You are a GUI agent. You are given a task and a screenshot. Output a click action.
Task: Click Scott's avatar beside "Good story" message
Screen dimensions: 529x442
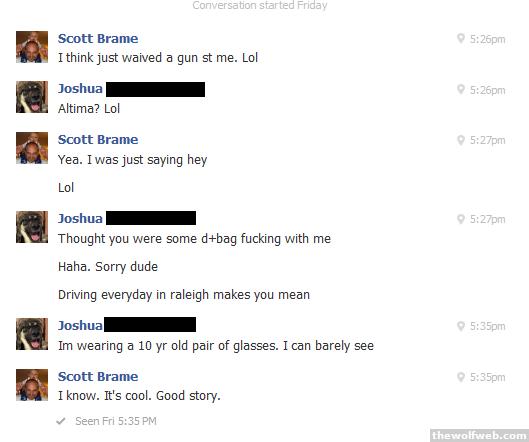[x=32, y=385]
